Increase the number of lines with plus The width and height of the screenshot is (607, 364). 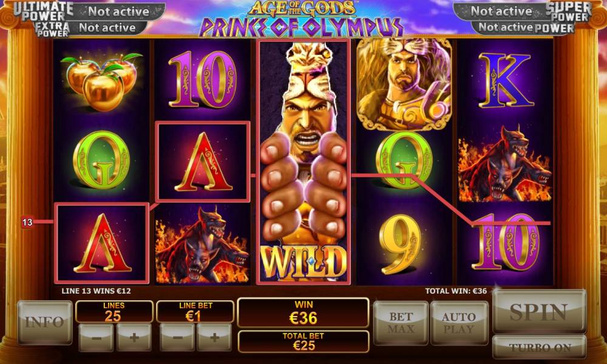pos(134,338)
